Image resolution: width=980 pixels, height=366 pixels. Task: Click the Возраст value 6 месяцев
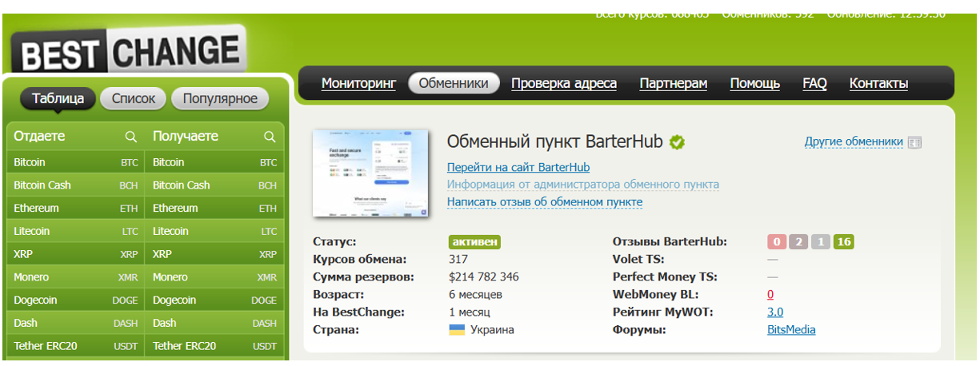[x=476, y=295]
